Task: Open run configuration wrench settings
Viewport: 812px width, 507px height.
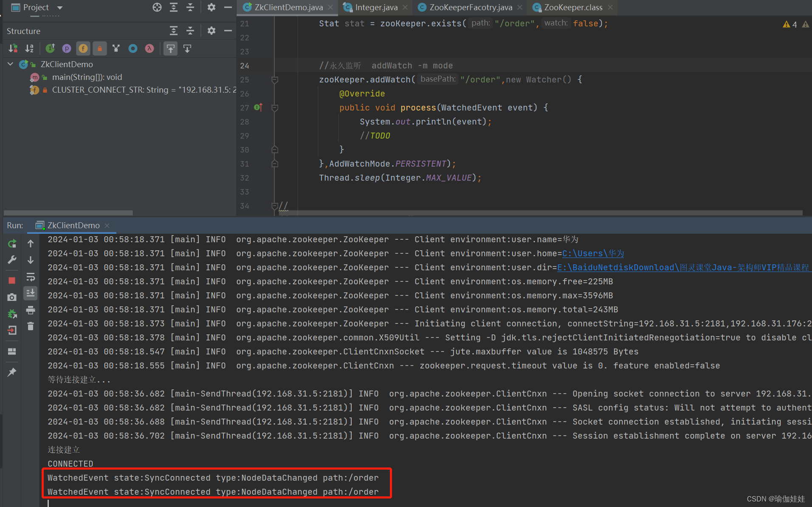Action: point(12,260)
